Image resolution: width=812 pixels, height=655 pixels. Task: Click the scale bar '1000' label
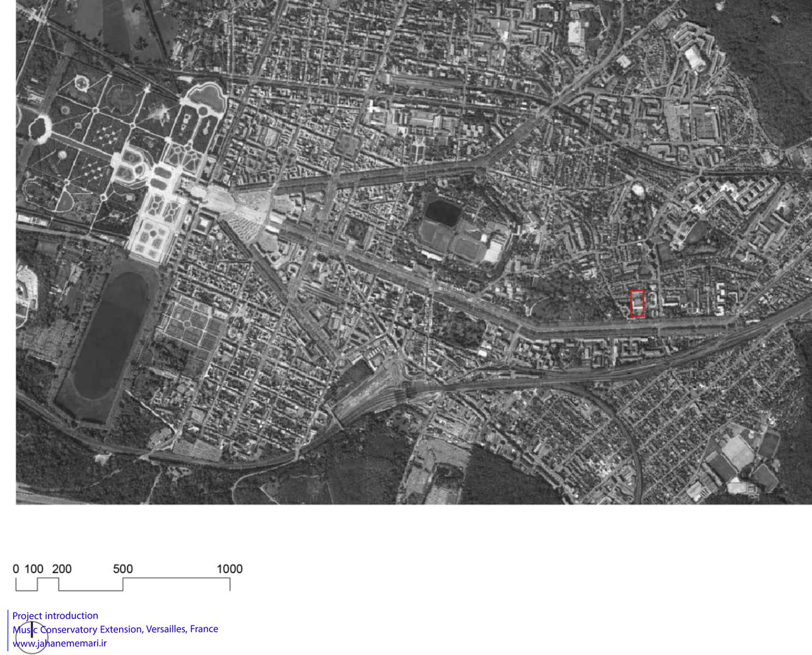(230, 569)
